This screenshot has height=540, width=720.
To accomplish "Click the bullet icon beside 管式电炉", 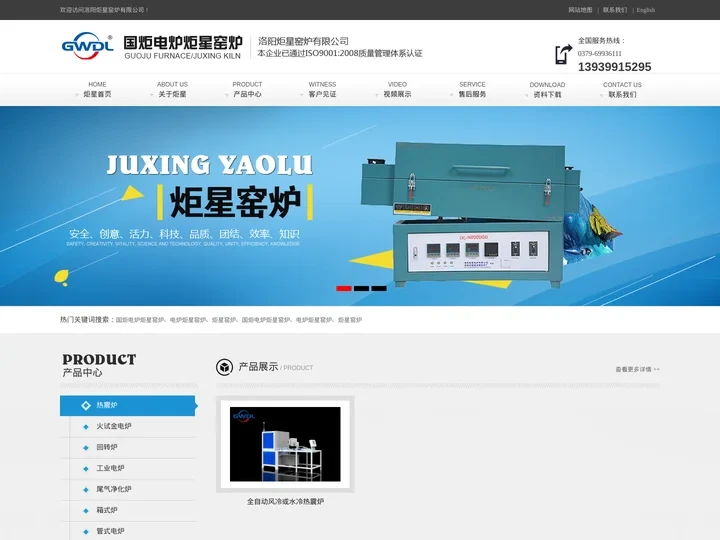I will click(86, 532).
